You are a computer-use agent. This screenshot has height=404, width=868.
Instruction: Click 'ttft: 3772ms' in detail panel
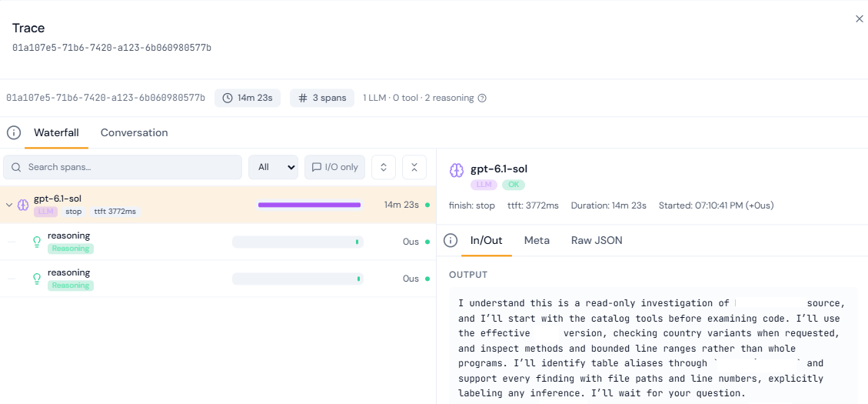pyautogui.click(x=533, y=205)
